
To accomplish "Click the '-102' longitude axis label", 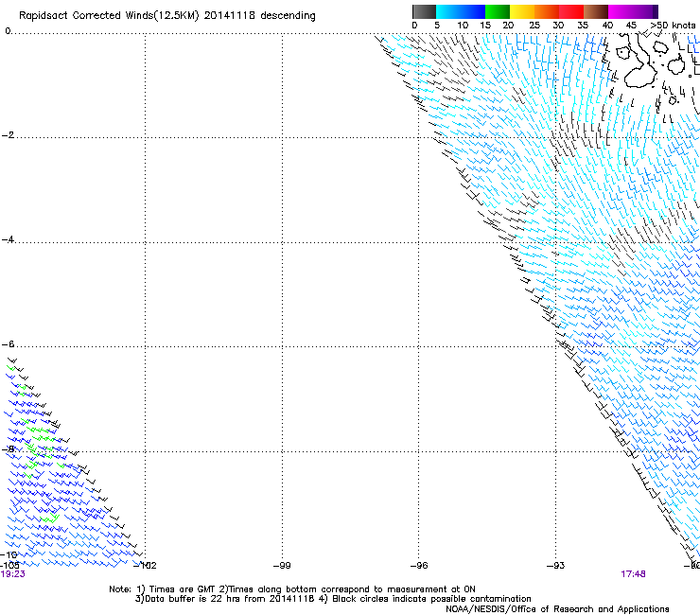I will [146, 566].
